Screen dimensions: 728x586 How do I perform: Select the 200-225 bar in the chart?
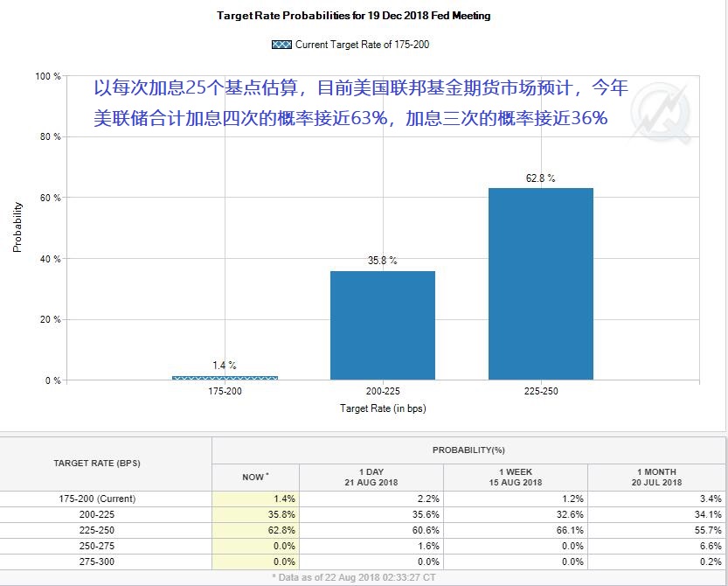tap(382, 325)
